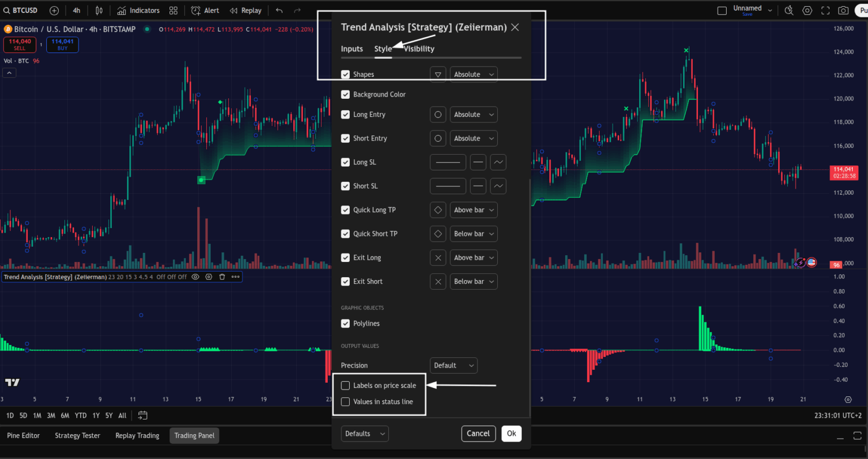Disable the Short SL checkbox
This screenshot has width=868, height=459.
(x=345, y=186)
